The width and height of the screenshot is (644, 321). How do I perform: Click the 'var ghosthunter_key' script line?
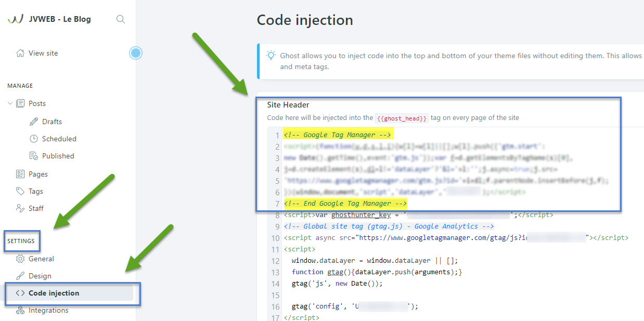419,215
